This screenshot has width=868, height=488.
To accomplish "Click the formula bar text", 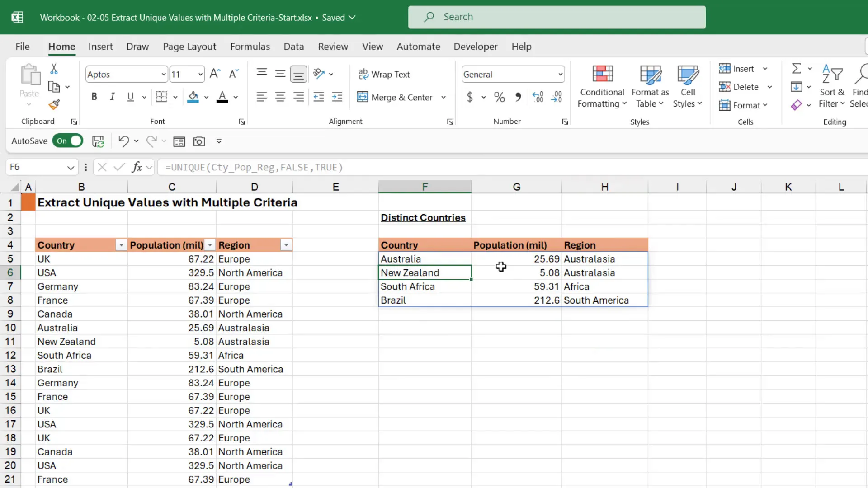I will (254, 167).
